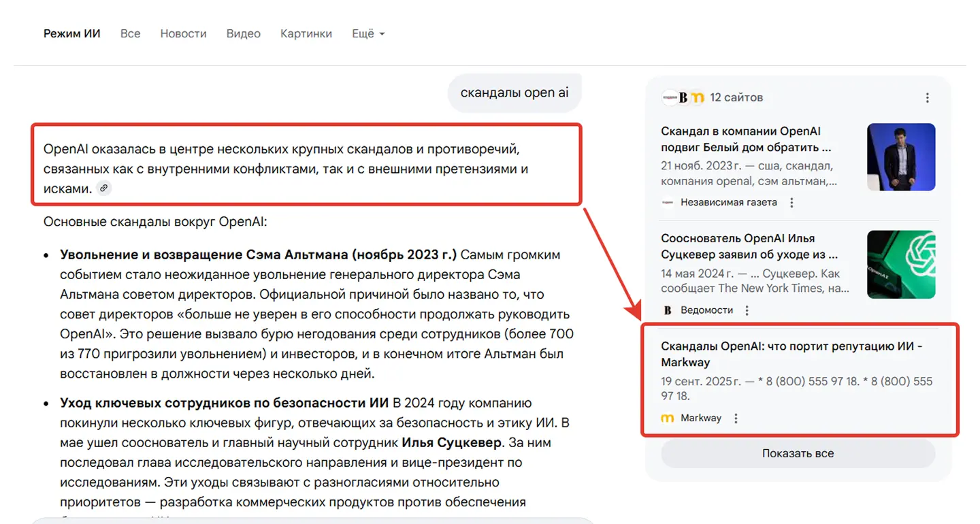The height and width of the screenshot is (524, 980).
Task: Click the Независимая газета source name
Action: pos(729,203)
